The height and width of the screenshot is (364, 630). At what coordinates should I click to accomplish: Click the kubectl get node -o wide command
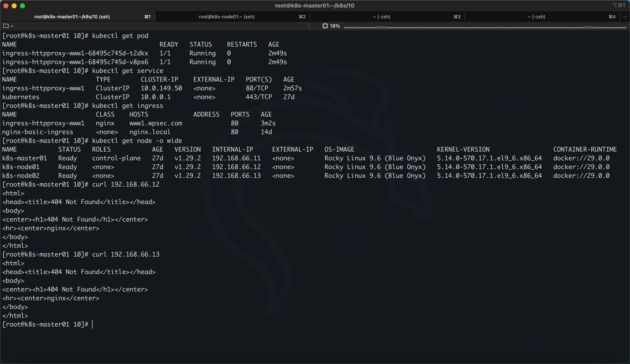pyautogui.click(x=137, y=141)
